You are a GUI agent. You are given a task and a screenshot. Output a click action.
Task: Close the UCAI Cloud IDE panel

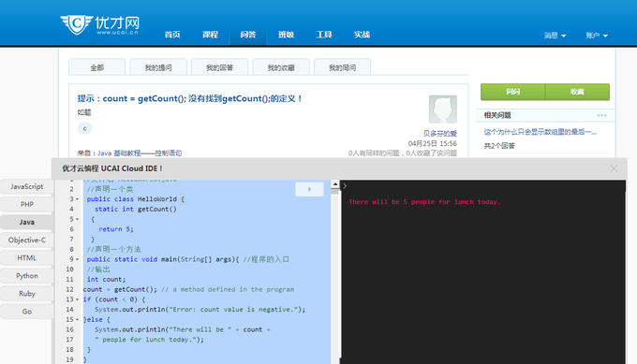click(x=614, y=168)
